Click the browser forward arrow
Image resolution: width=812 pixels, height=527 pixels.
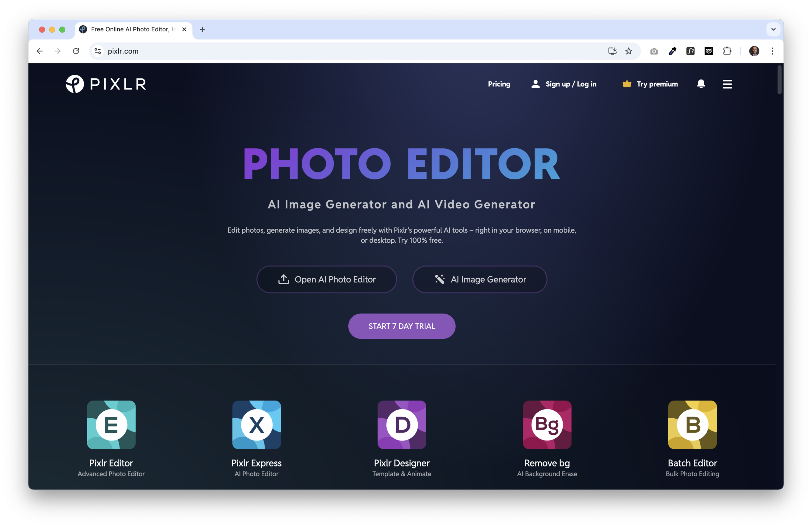pyautogui.click(x=58, y=51)
